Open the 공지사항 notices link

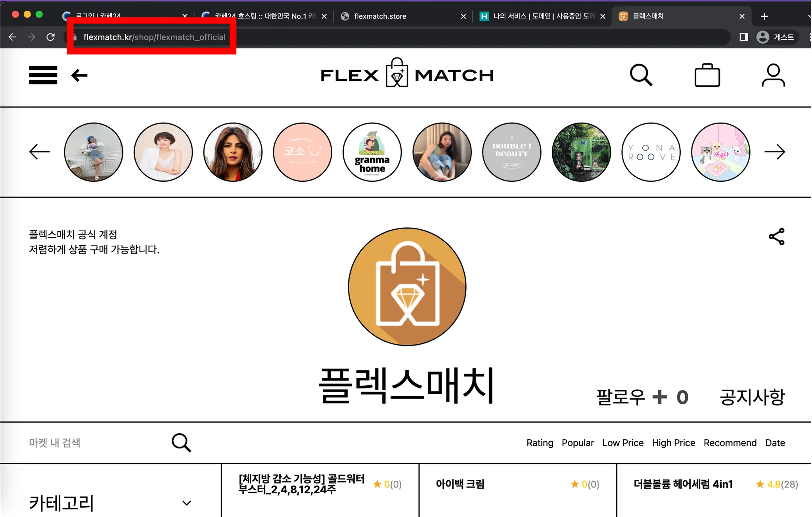tap(752, 397)
